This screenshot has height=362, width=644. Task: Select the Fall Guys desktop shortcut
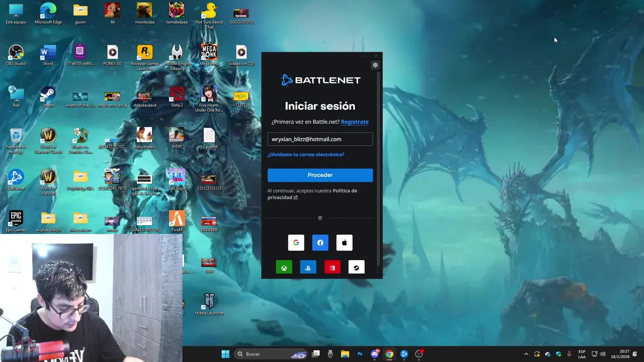(177, 180)
